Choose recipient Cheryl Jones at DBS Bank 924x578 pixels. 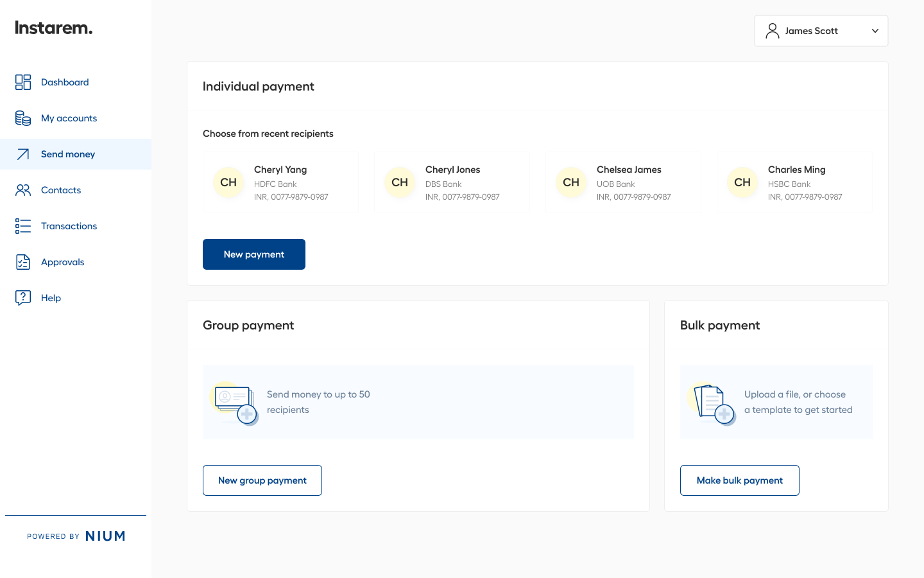tap(452, 182)
